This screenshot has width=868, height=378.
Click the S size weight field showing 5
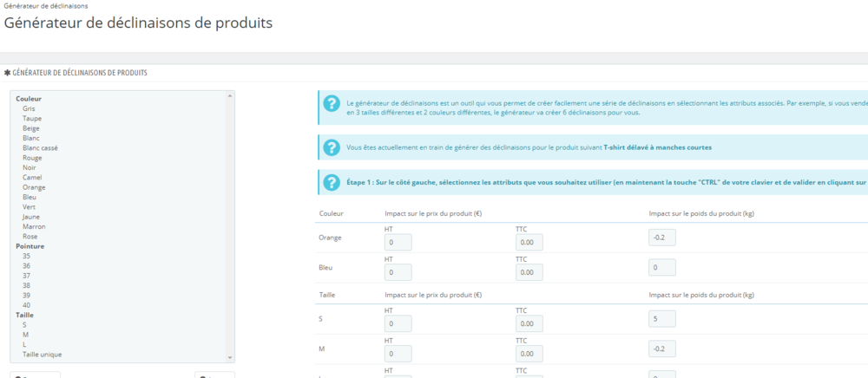tap(662, 319)
